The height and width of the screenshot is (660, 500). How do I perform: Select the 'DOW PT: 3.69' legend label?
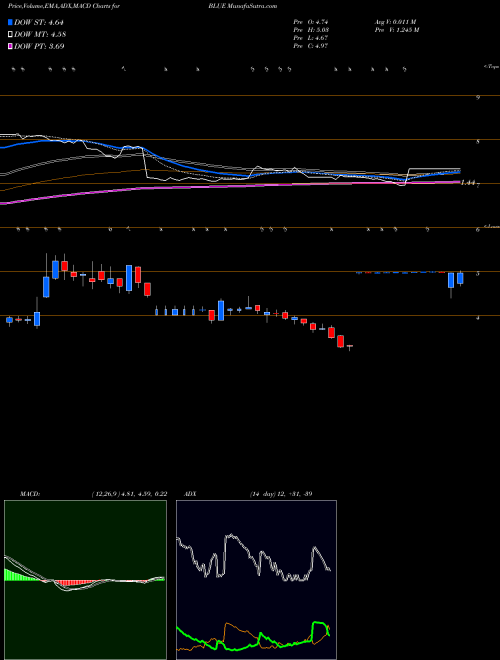[x=39, y=46]
